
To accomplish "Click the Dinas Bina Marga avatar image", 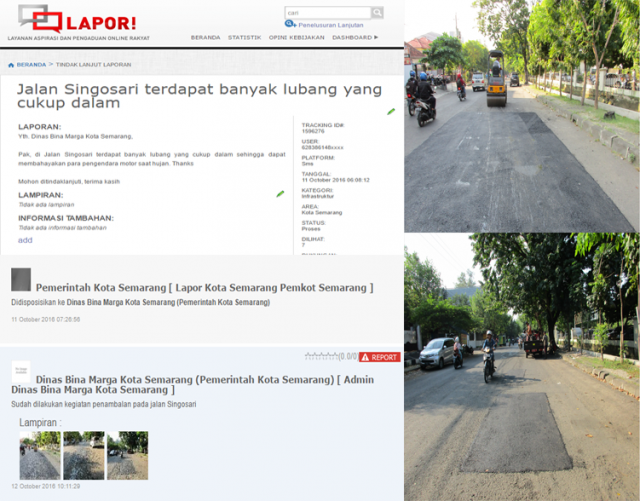I will (21, 371).
